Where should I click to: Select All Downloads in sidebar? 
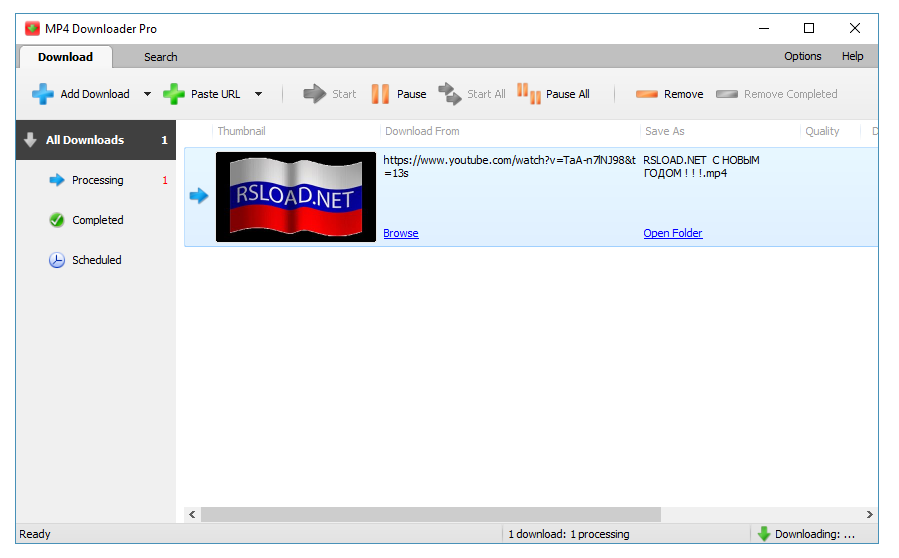point(96,140)
